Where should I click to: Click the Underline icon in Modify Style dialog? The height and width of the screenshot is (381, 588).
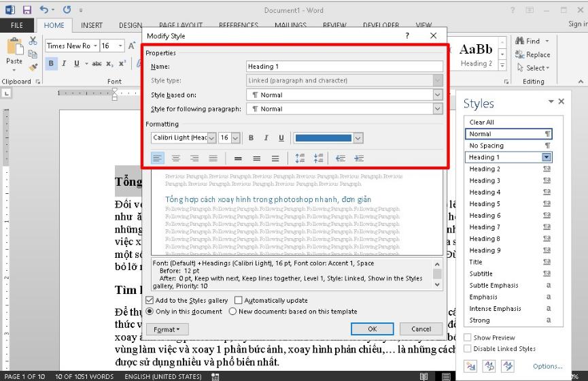coord(281,138)
